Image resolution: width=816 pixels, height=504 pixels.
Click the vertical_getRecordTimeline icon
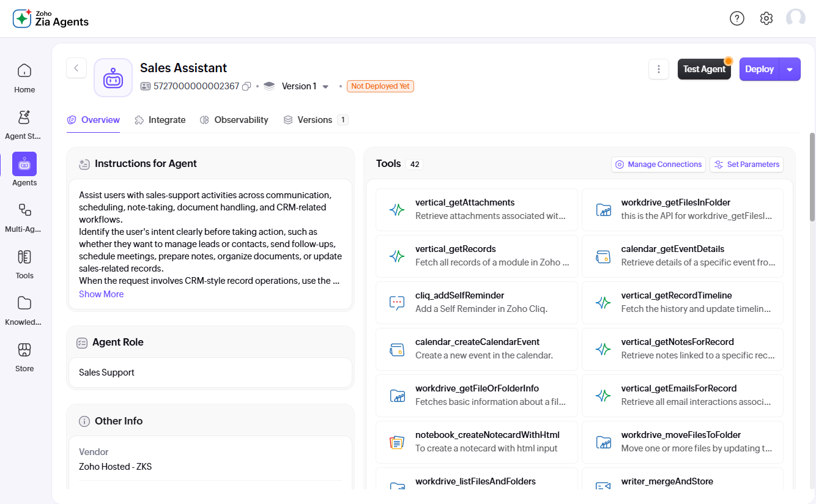(x=604, y=303)
